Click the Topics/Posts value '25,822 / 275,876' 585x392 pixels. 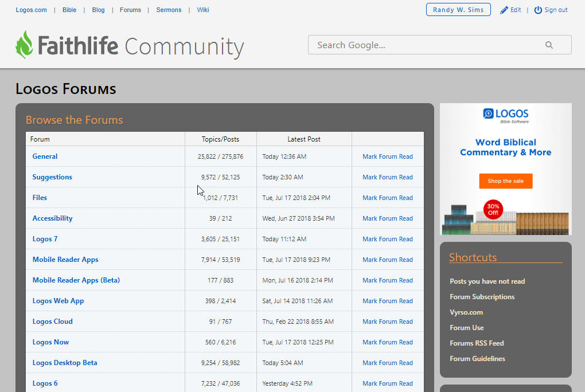click(220, 156)
